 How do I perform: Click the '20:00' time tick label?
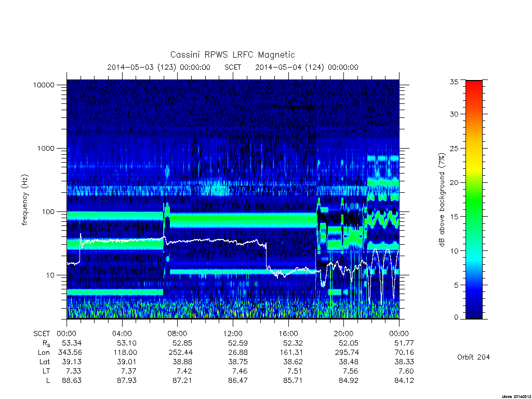(344, 334)
